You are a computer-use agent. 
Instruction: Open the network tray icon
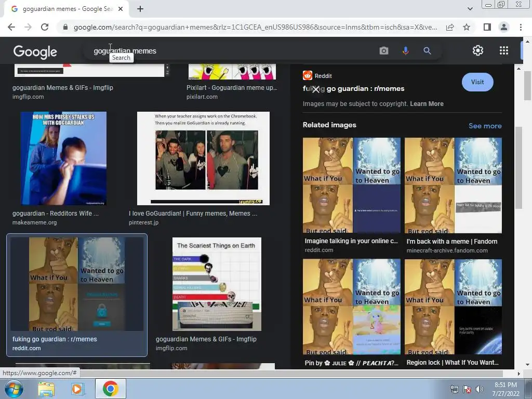point(454,389)
